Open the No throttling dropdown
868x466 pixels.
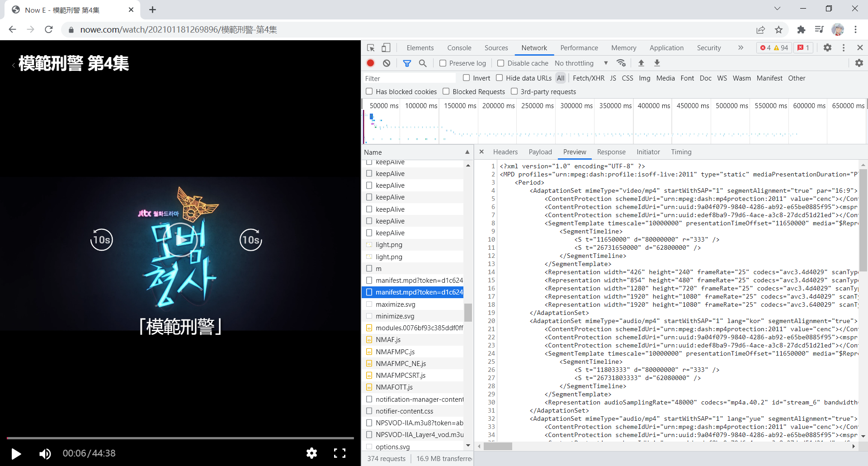[x=581, y=63]
